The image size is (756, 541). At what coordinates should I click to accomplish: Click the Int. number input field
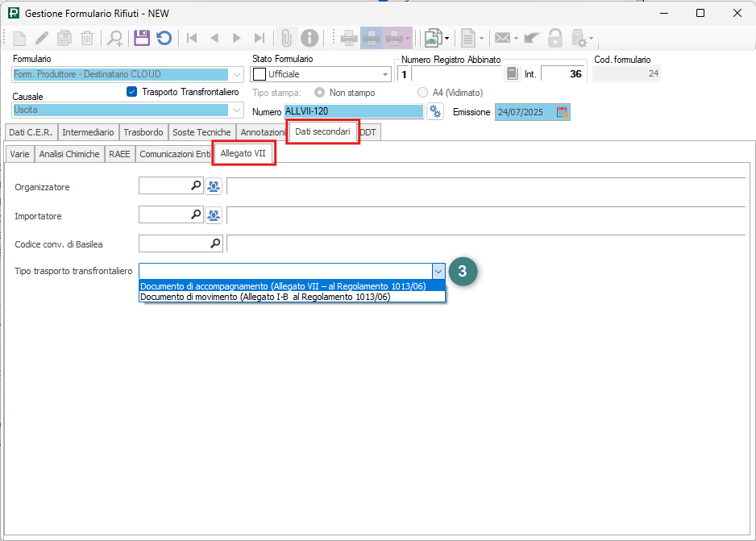coord(563,74)
